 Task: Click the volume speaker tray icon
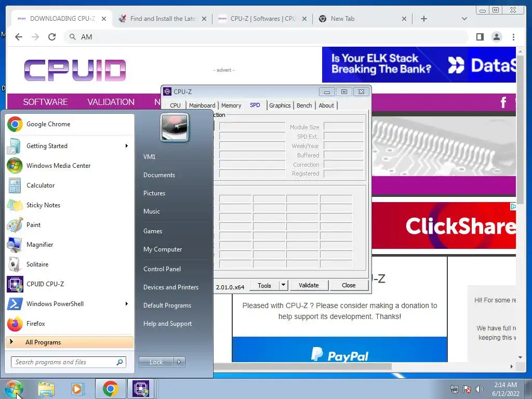tap(480, 389)
